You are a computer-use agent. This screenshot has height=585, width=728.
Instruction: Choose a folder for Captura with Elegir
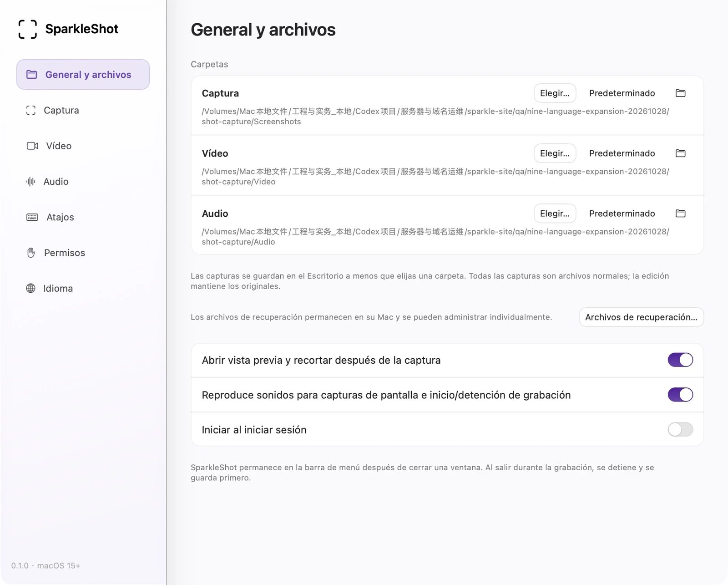coord(555,93)
